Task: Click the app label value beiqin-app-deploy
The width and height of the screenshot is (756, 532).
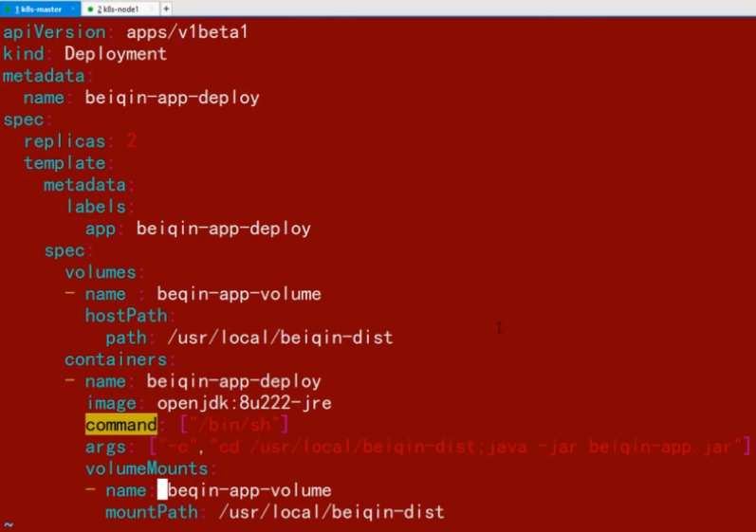Action: tap(223, 229)
